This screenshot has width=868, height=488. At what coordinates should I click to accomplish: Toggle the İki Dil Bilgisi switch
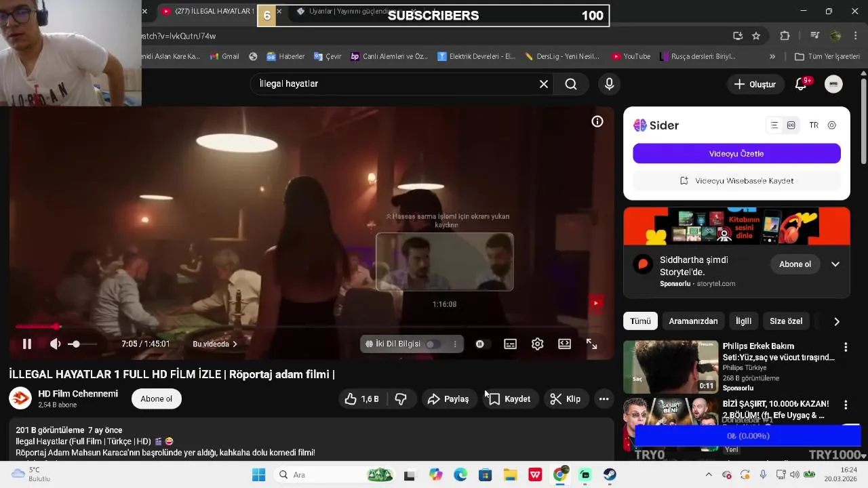(432, 344)
